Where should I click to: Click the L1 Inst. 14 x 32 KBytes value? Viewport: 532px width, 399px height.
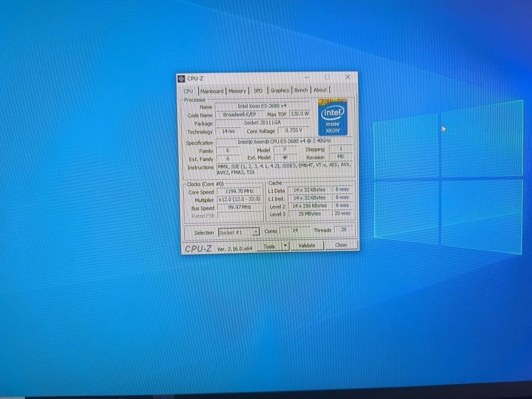pyautogui.click(x=310, y=198)
